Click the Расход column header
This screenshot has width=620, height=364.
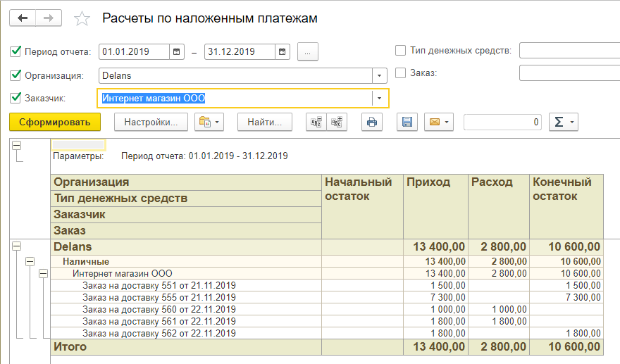pos(499,207)
